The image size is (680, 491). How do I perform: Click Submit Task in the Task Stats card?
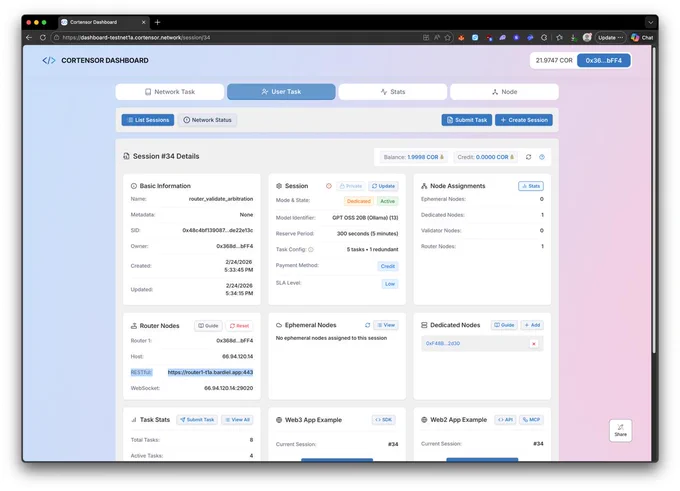[x=197, y=420]
